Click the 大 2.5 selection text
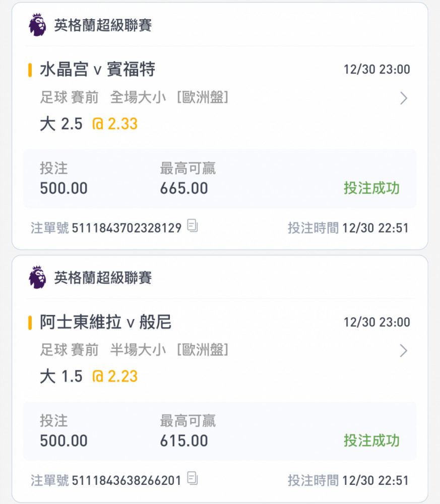The height and width of the screenshot is (504, 440). coord(61,124)
